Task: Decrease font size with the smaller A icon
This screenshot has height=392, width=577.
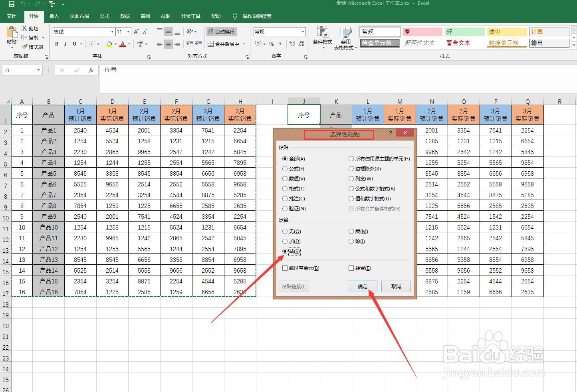Action: tap(145, 32)
